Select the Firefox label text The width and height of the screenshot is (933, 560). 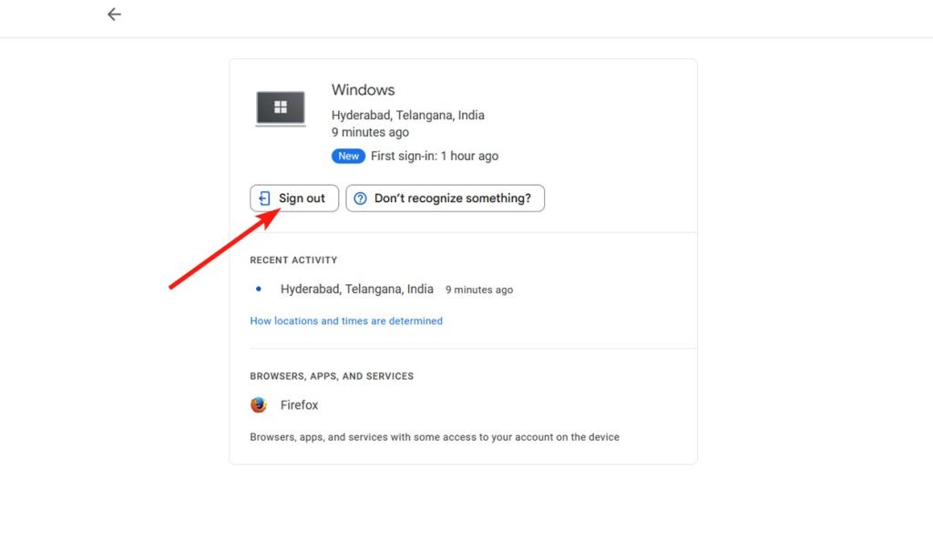tap(300, 404)
